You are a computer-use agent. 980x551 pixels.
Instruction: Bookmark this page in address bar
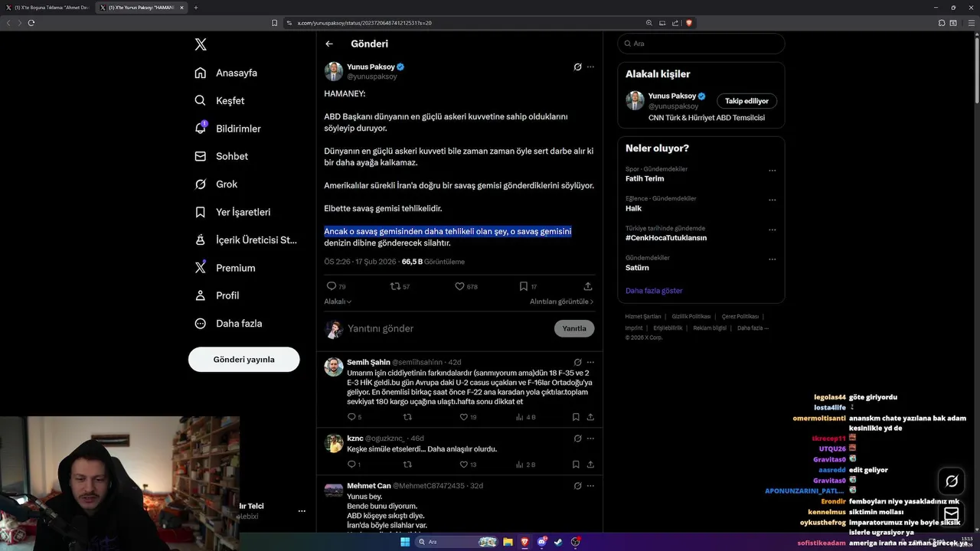[275, 23]
